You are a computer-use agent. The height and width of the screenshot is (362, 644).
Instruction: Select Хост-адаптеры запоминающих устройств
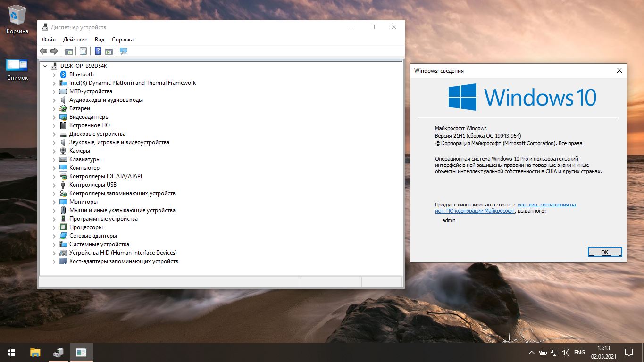124,261
